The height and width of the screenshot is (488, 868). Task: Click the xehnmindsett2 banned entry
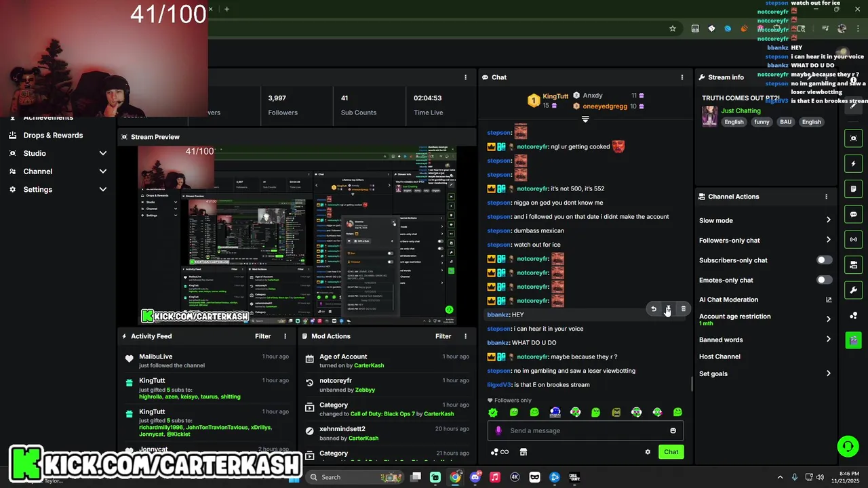[387, 433]
